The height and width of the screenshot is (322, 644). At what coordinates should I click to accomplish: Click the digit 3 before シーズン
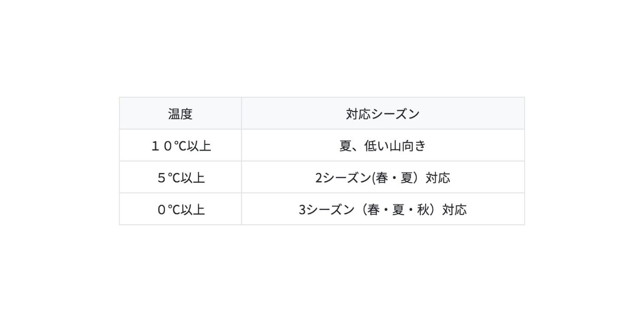(x=302, y=210)
